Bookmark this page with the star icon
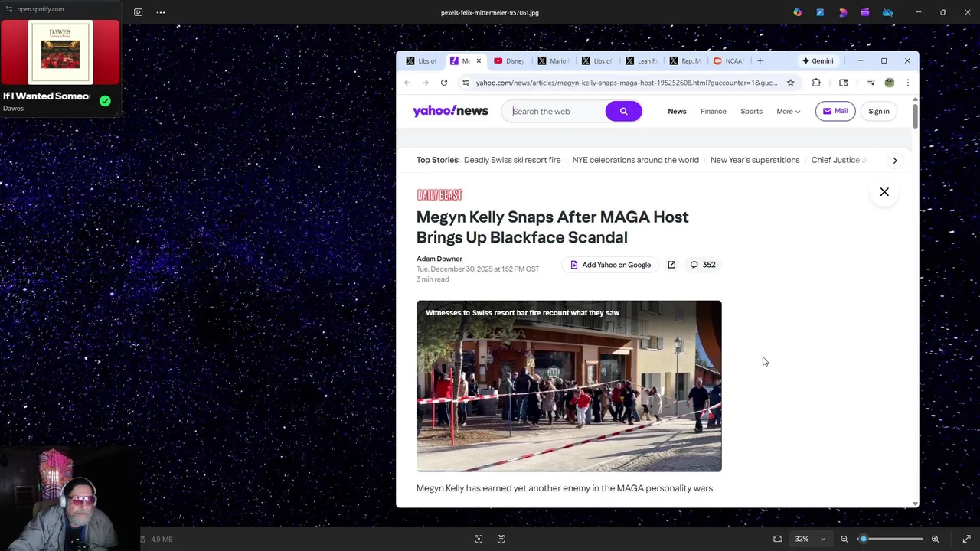This screenshot has width=980, height=551. [790, 83]
